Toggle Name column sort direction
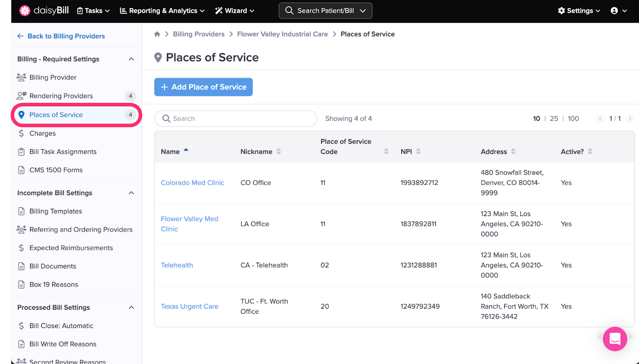The width and height of the screenshot is (639, 364). pyautogui.click(x=186, y=150)
